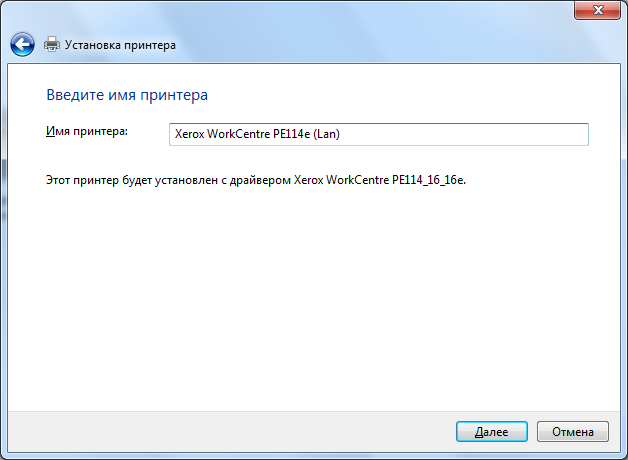Click the PE114_16_16e driver name text

(428, 180)
